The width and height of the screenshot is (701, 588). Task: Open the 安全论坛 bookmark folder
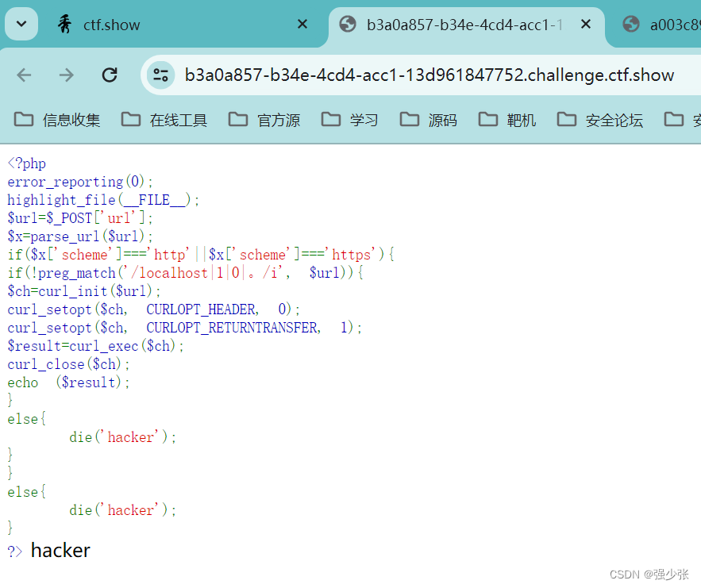pyautogui.click(x=600, y=120)
